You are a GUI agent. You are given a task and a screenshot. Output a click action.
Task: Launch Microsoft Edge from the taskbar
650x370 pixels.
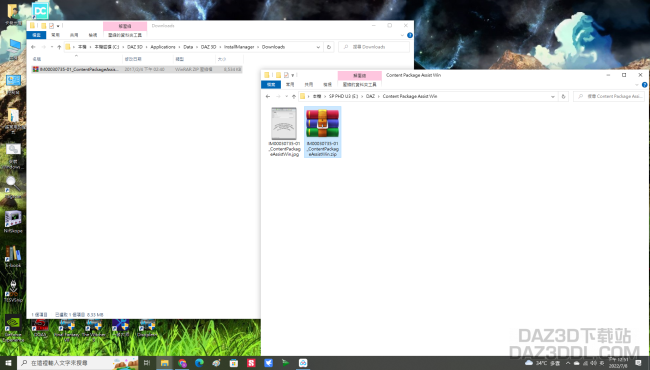pyautogui.click(x=199, y=363)
